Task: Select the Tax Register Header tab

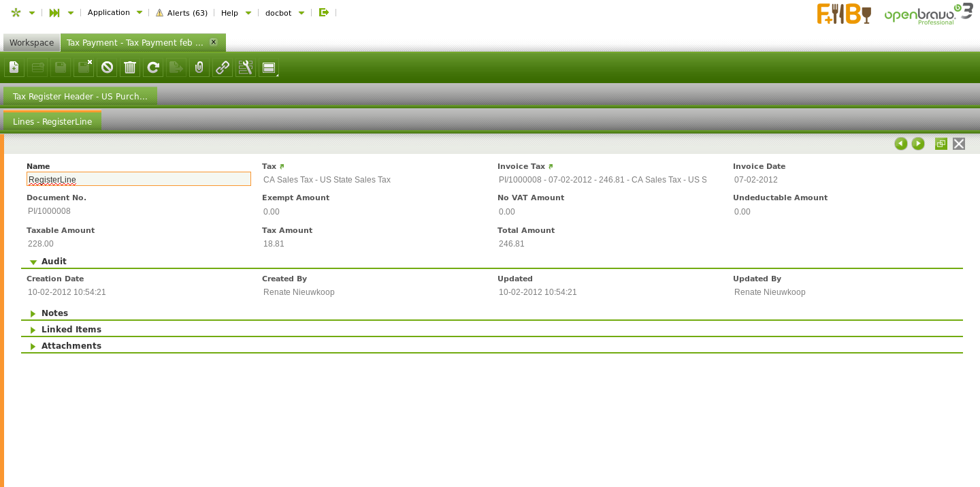Action: 80,97
